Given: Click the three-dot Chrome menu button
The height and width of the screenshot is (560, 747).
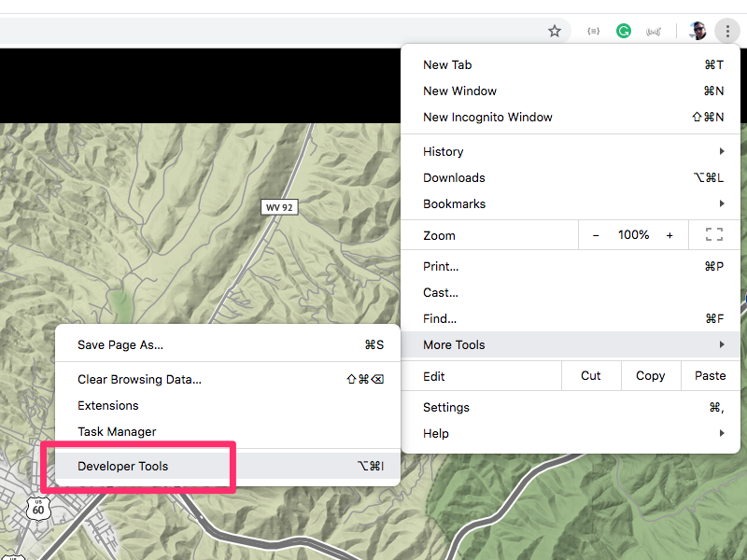Looking at the screenshot, I should [x=727, y=31].
